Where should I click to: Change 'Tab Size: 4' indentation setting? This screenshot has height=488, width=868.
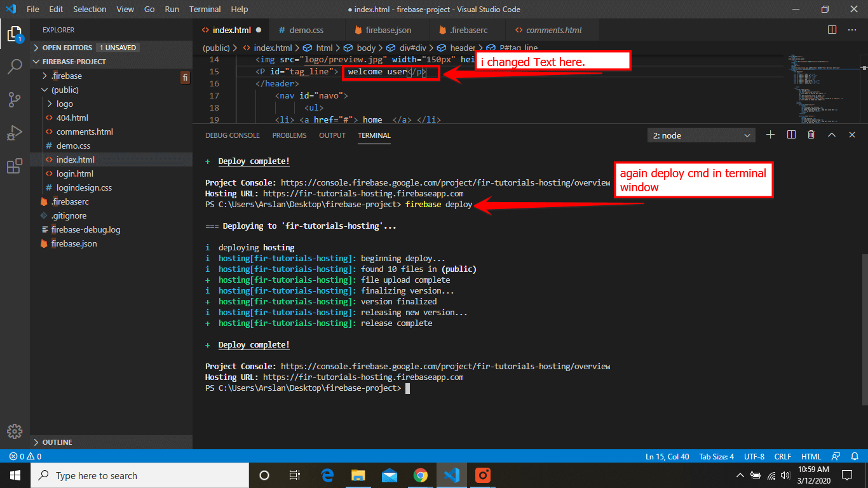tap(716, 456)
